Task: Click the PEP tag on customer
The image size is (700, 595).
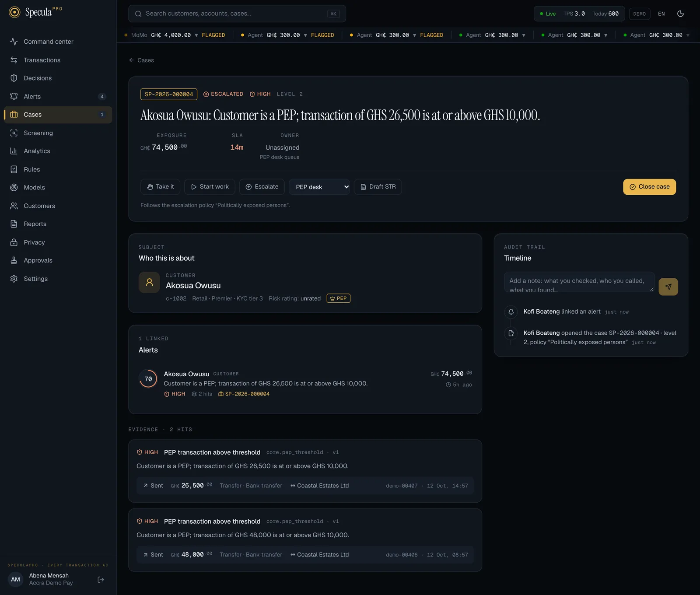Action: pos(338,298)
